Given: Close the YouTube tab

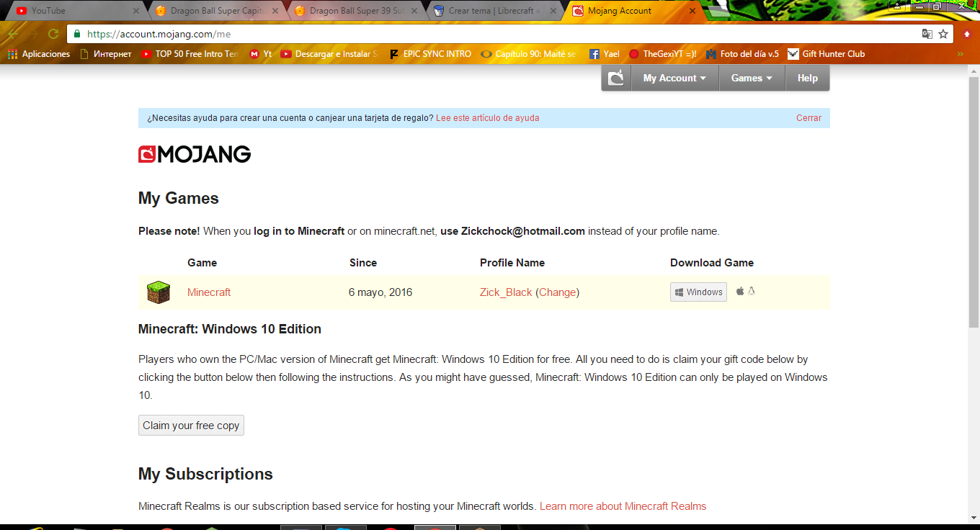Looking at the screenshot, I should [137, 11].
